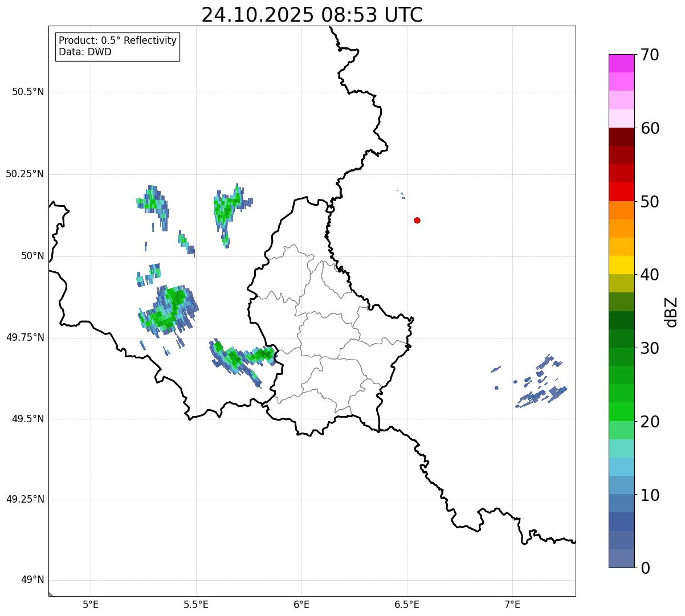Select the bright green 20 dBZ band

(x=621, y=411)
